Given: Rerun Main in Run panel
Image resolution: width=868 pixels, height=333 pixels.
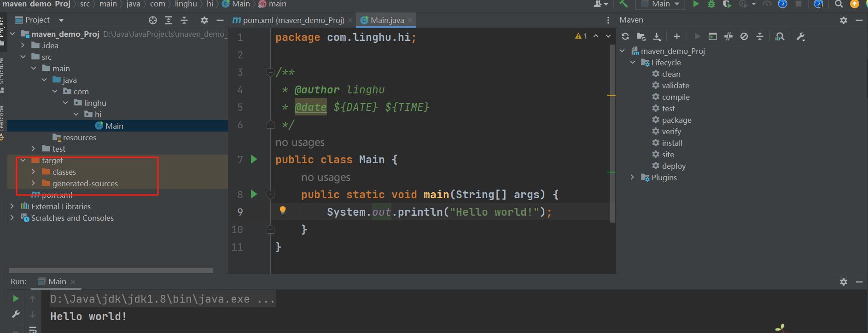Looking at the screenshot, I should [16, 299].
